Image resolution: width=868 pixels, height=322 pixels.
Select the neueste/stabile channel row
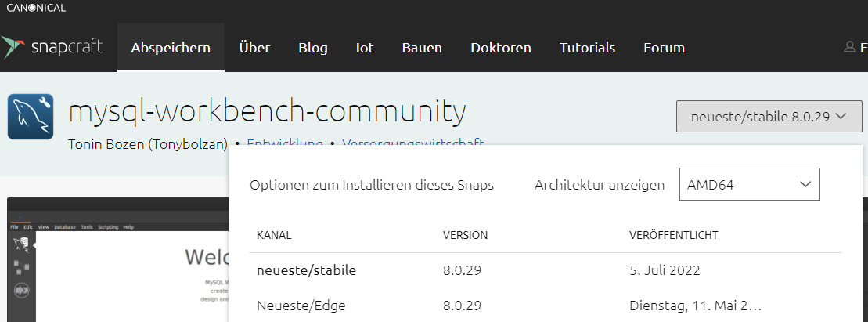click(x=546, y=270)
